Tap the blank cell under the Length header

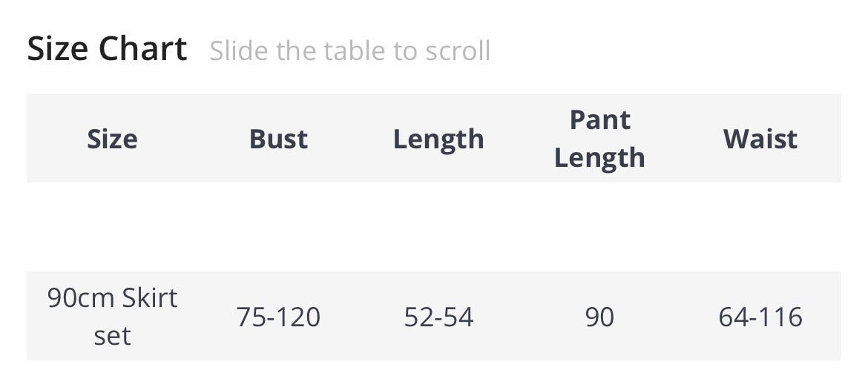coord(438,227)
